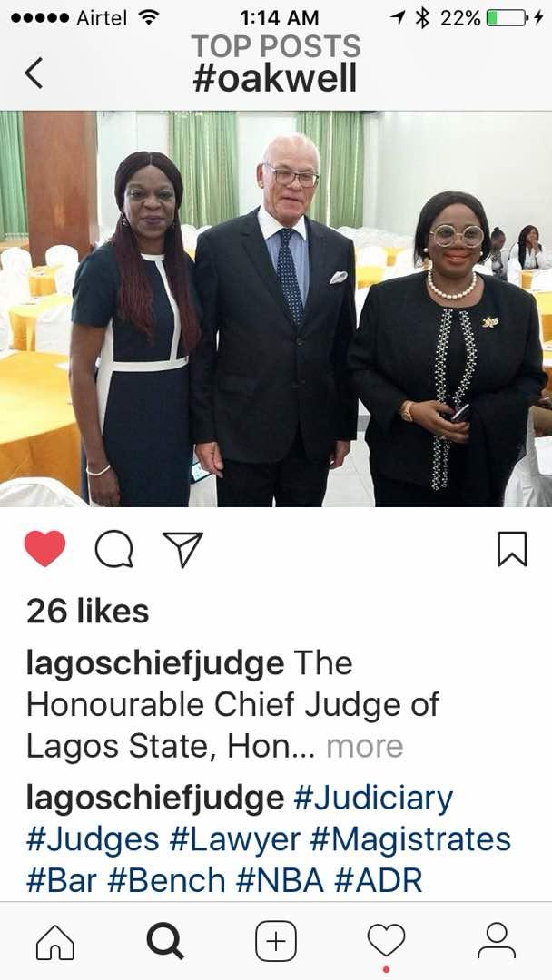Open Profile tab icon
This screenshot has width=552, height=980.
coord(497,941)
